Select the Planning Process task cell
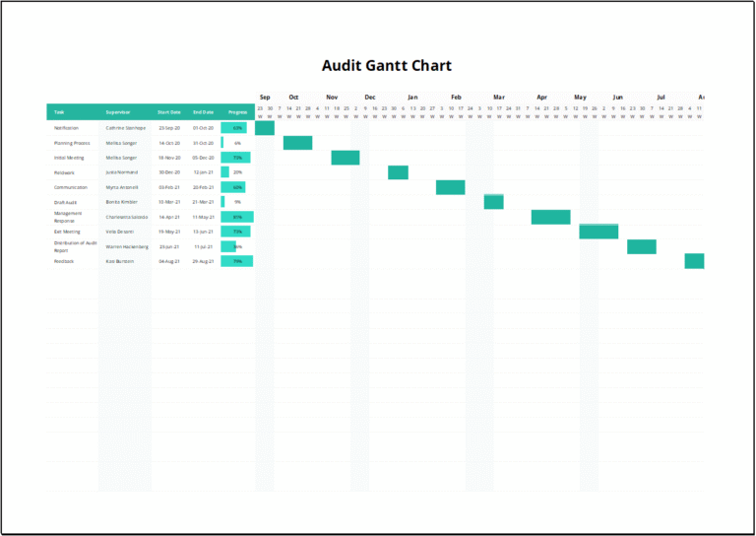The width and height of the screenshot is (756, 536). [x=72, y=143]
